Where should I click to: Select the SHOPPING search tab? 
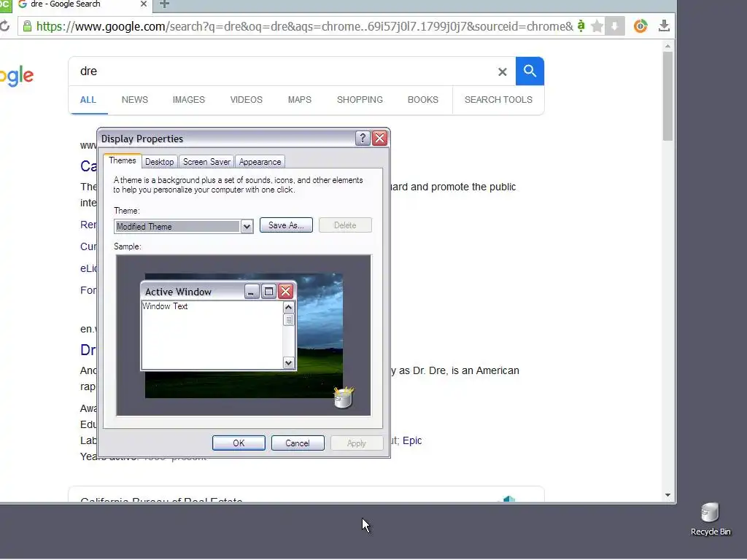(x=360, y=100)
